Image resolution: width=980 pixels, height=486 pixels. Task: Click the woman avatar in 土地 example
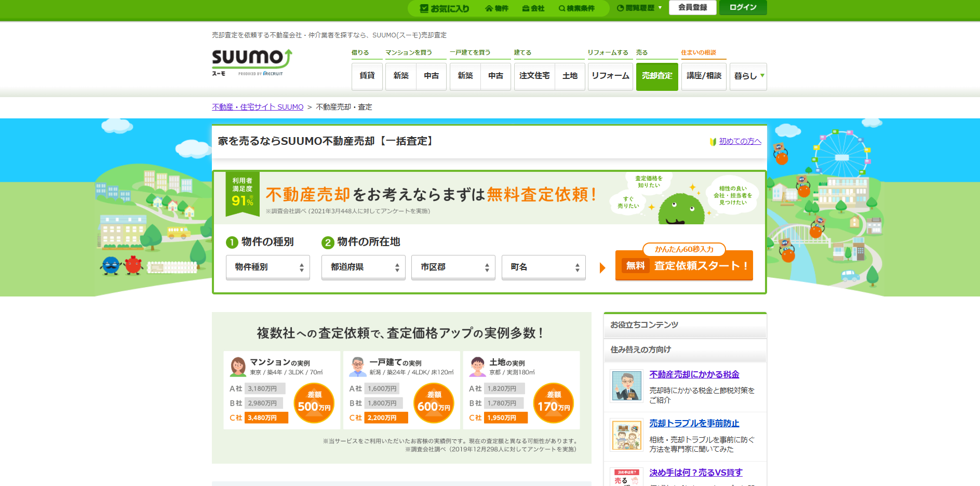(477, 367)
